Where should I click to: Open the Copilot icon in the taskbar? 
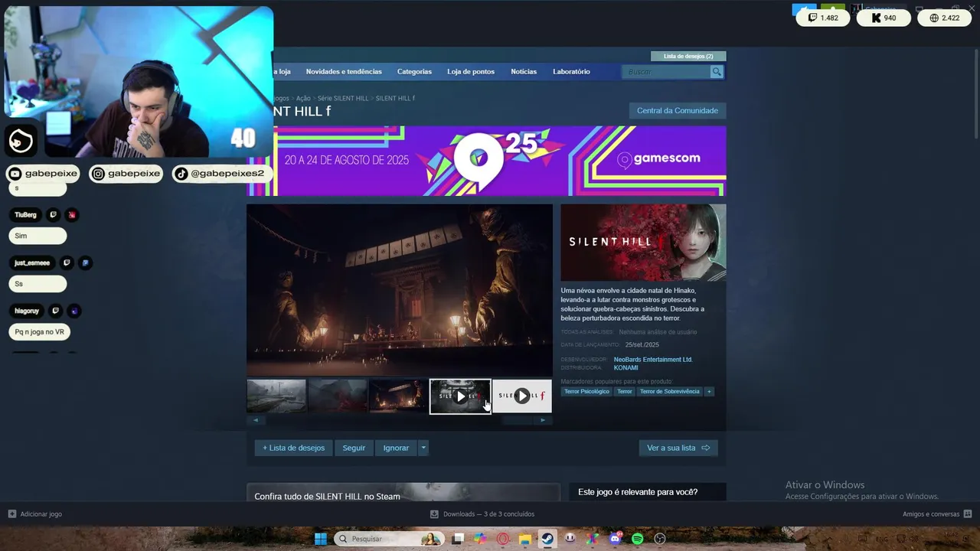[480, 539]
